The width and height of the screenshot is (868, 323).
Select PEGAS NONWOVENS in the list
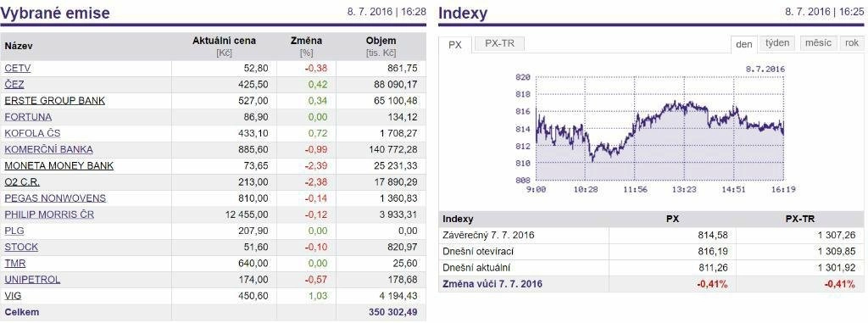pyautogui.click(x=55, y=198)
